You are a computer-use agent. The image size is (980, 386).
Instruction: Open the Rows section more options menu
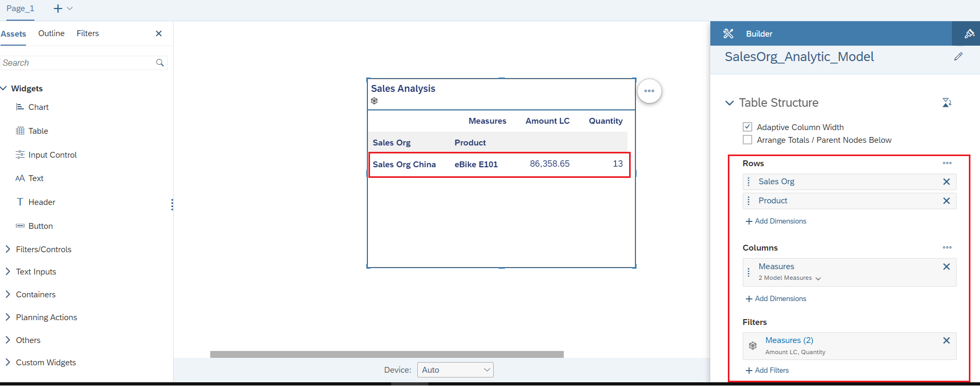[x=947, y=163]
